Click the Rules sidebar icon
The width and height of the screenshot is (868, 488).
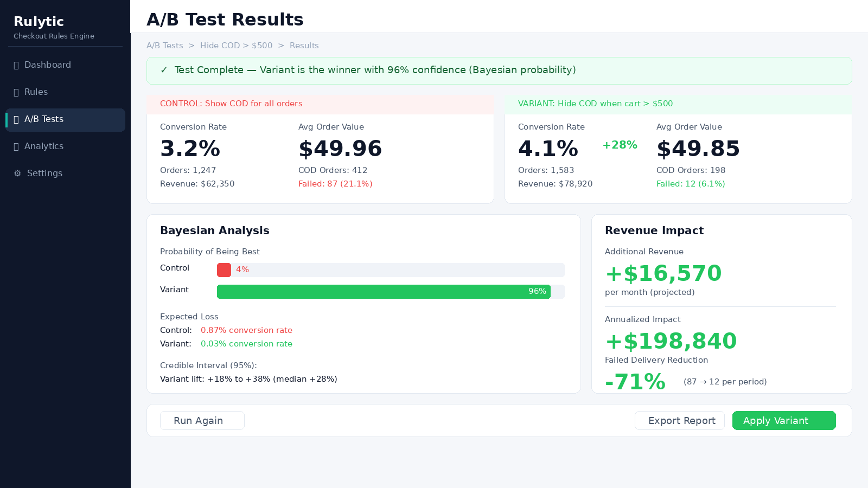coord(16,92)
